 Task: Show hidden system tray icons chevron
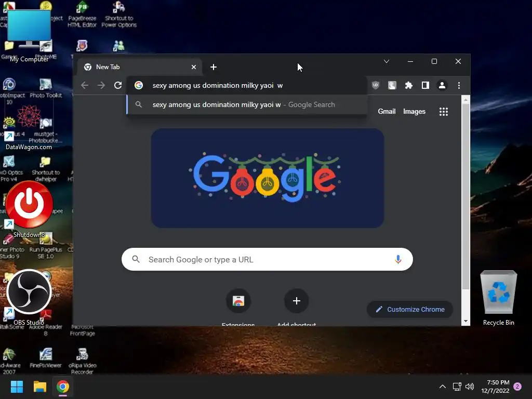click(443, 387)
